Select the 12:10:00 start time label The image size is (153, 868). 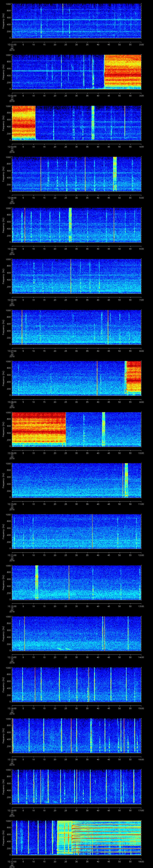coord(12,504)
